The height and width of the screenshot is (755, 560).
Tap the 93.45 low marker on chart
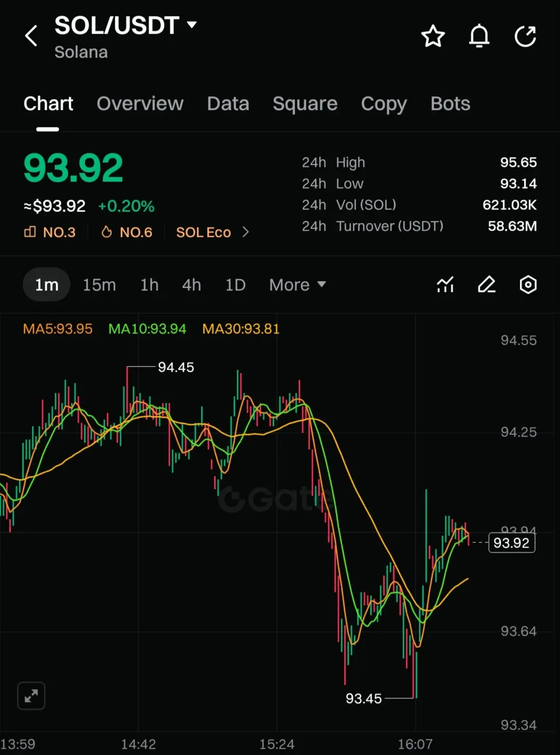pyautogui.click(x=363, y=698)
